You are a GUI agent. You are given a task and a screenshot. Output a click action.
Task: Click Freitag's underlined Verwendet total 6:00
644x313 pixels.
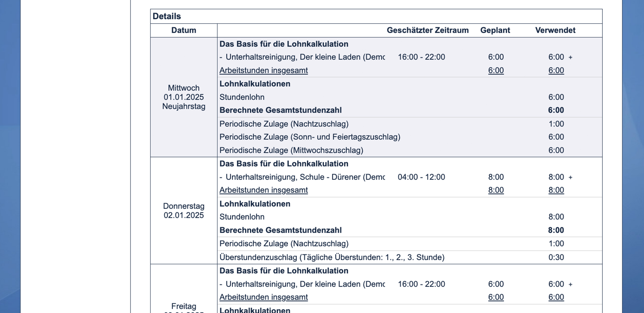coord(556,297)
